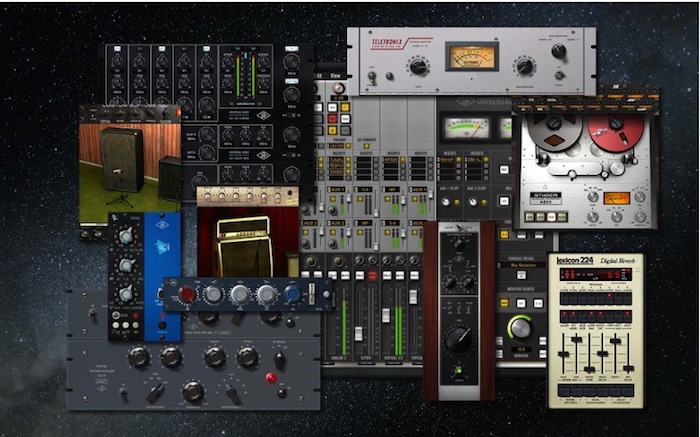The height and width of the screenshot is (437, 700).
Task: Click the top knob on API 550A EQ
Action: coord(125,236)
